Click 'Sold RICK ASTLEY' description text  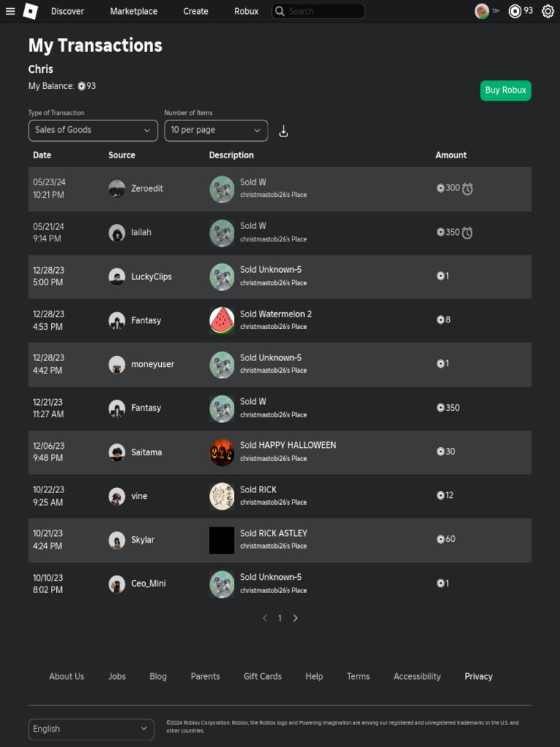tap(274, 533)
